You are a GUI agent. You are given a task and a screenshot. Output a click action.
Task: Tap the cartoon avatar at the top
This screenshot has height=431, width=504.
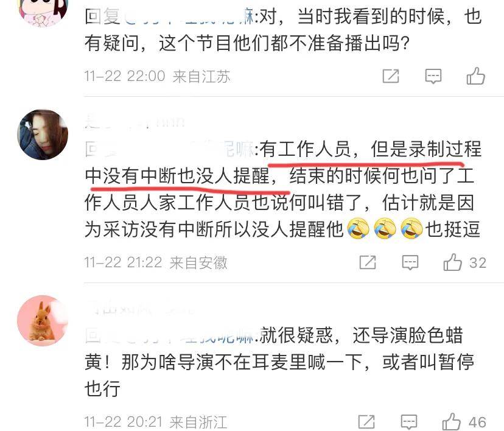43,11
